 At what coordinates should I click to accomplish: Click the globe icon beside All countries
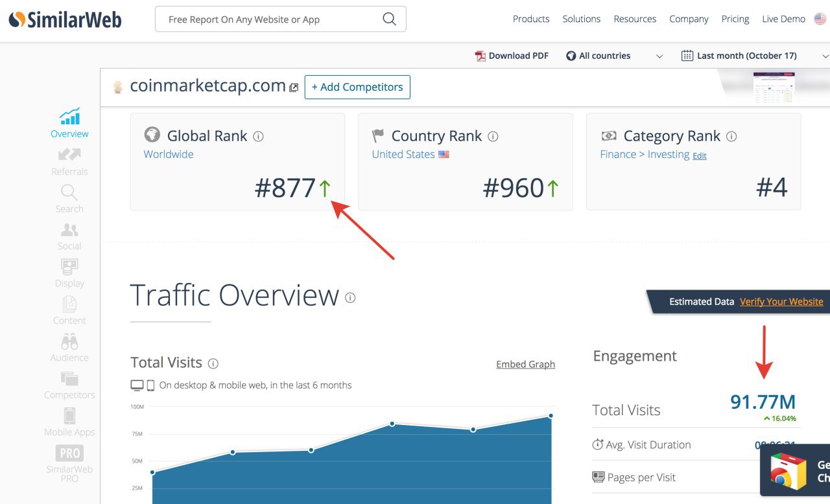tap(571, 56)
